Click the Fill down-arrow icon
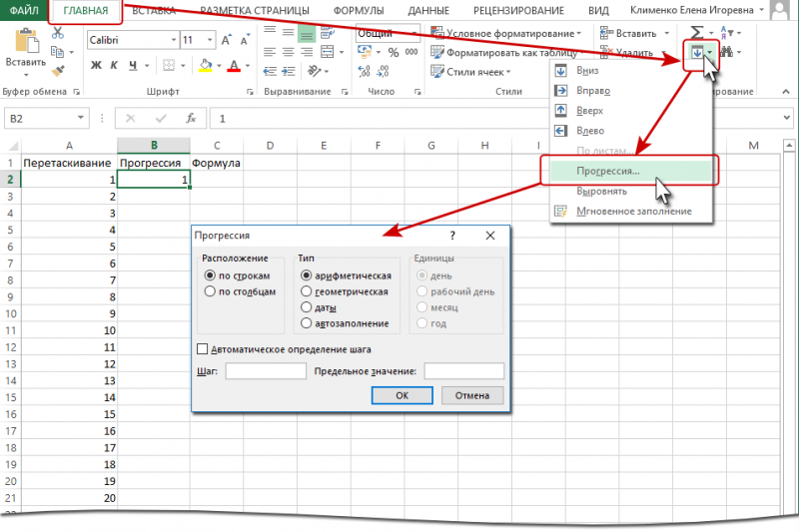 (696, 52)
